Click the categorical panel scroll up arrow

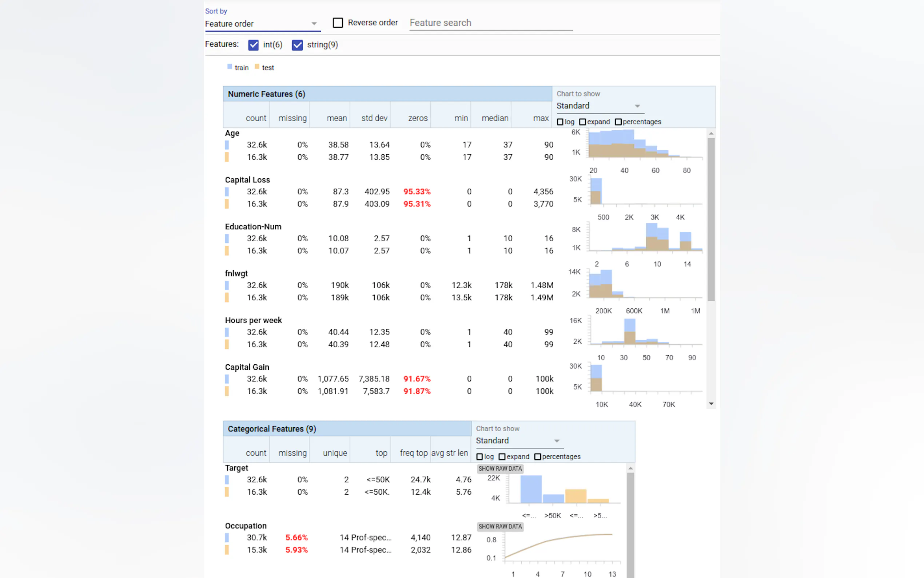point(630,468)
